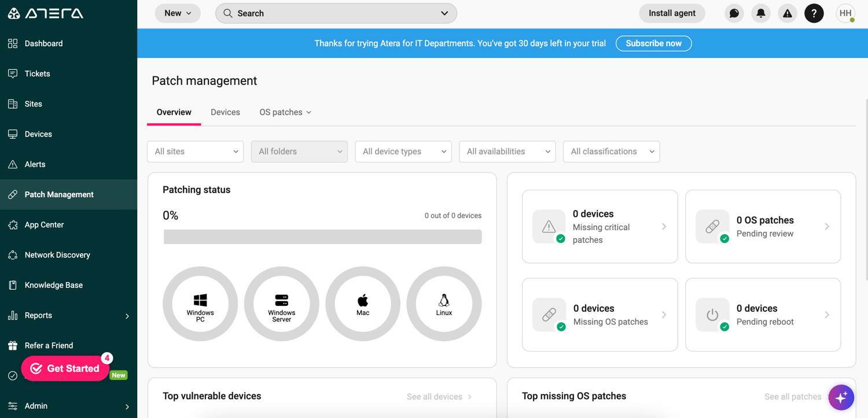Open the HH user profile avatar

click(845, 13)
